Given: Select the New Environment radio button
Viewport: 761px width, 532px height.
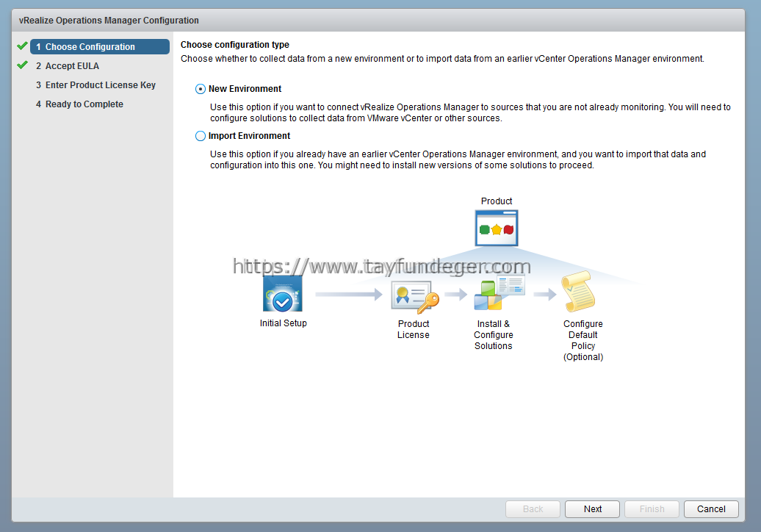Looking at the screenshot, I should point(200,89).
